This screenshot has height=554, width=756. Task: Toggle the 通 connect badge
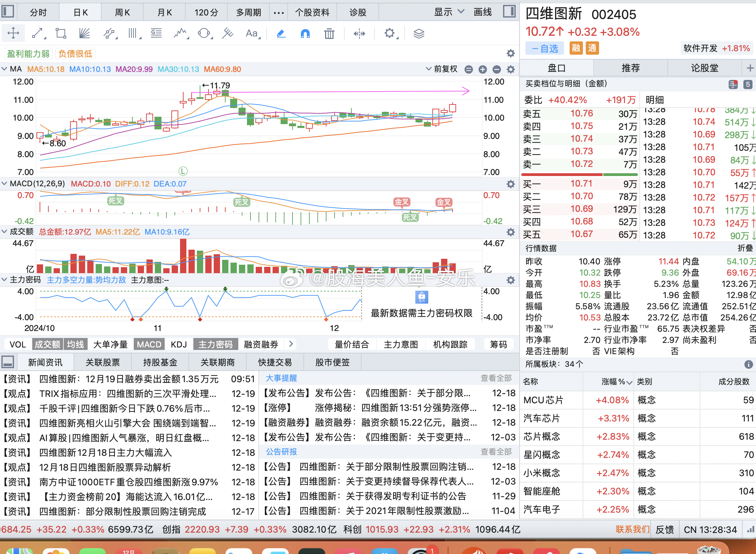[x=592, y=48]
